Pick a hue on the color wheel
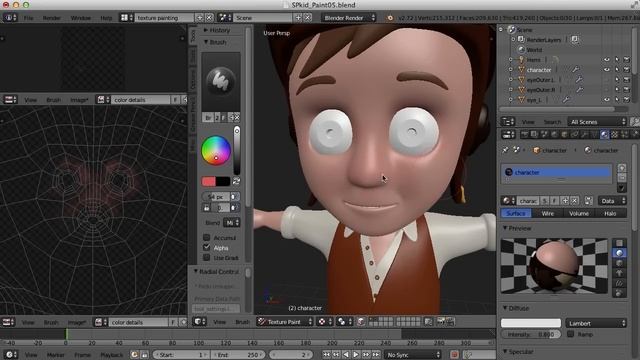 click(x=216, y=150)
